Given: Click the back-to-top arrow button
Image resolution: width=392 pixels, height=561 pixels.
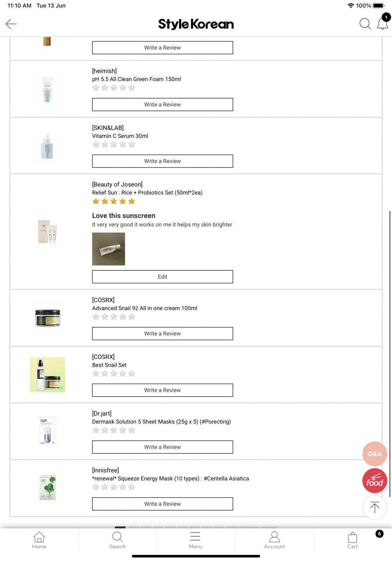Looking at the screenshot, I should click(x=375, y=507).
